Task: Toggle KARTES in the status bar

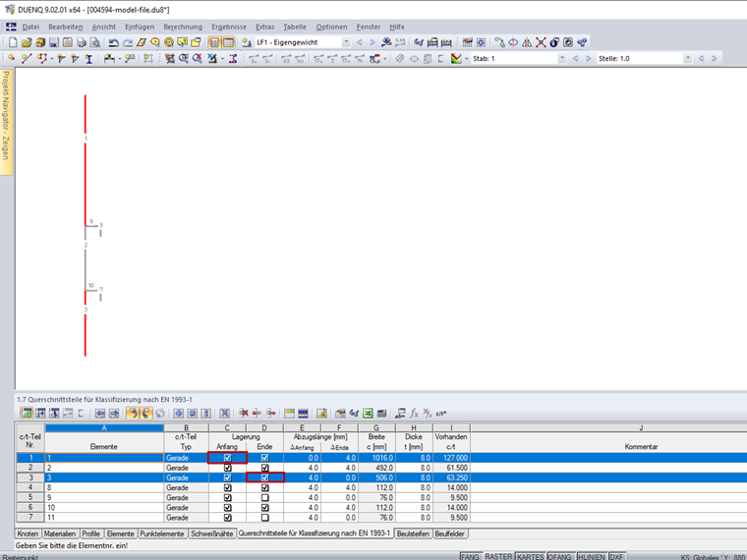Action: pyautogui.click(x=530, y=556)
